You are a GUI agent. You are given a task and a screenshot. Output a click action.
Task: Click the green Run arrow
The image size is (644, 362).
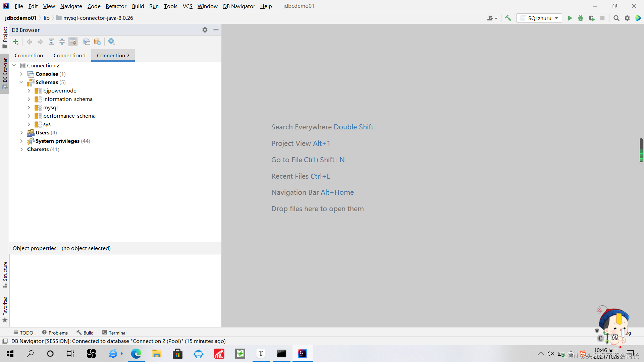point(570,18)
